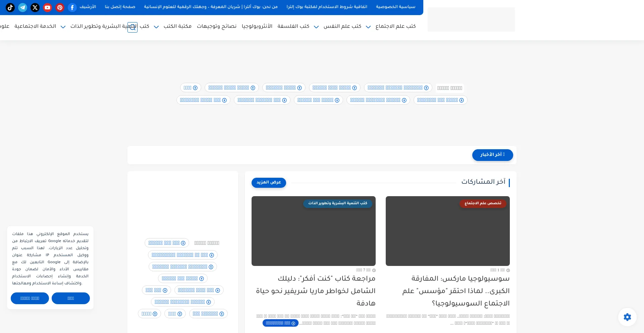The image size is (644, 333).
Task: Open the Telegram channel icon
Action: [22, 7]
